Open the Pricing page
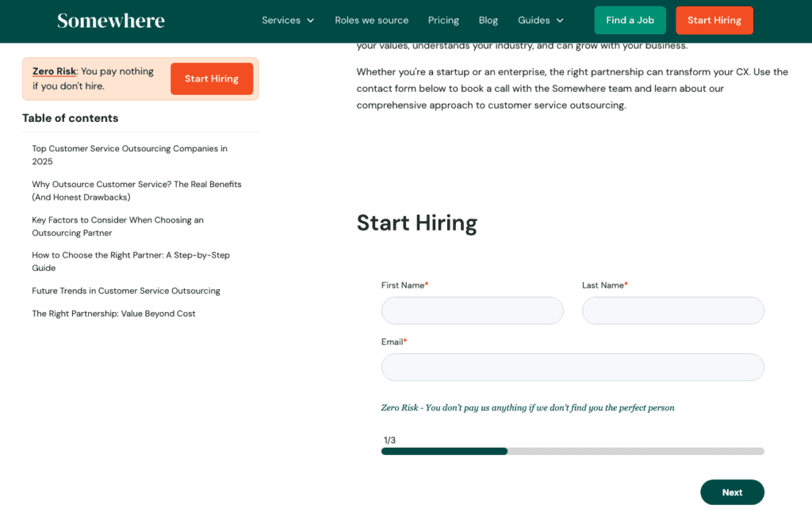812x519 pixels. click(x=443, y=20)
